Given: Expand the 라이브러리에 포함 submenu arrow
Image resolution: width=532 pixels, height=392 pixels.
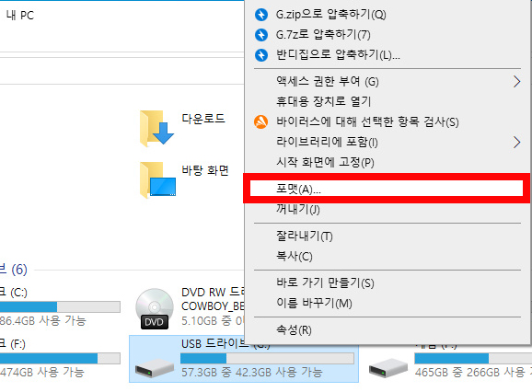Looking at the screenshot, I should (x=516, y=142).
